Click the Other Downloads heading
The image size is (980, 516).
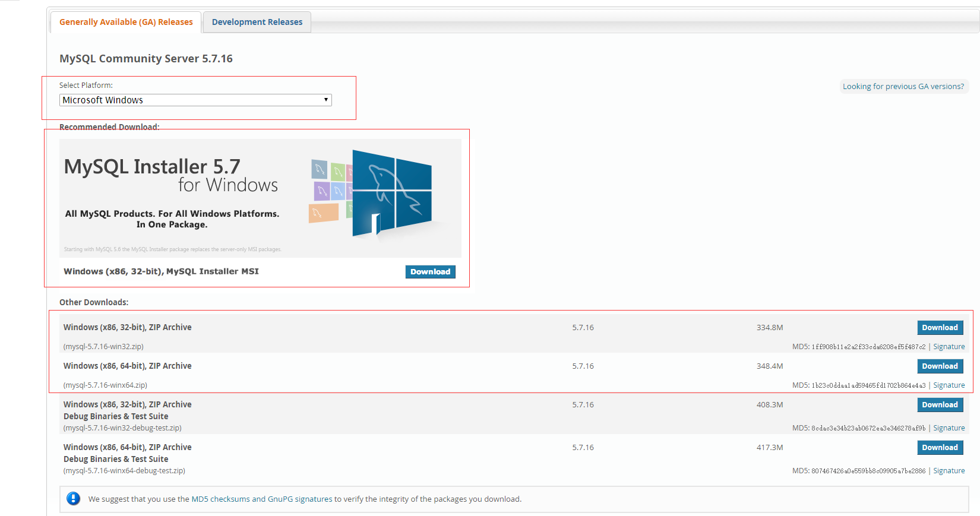pos(94,302)
